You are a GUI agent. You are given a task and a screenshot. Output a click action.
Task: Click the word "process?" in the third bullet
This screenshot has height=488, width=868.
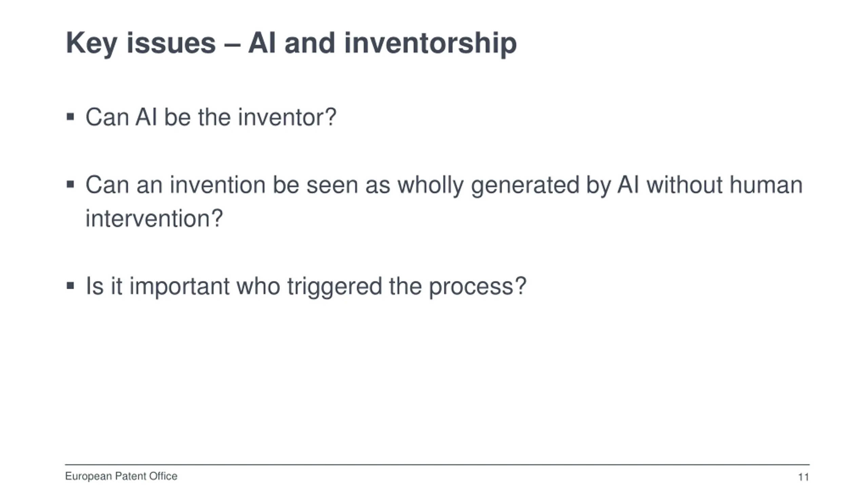click(477, 287)
